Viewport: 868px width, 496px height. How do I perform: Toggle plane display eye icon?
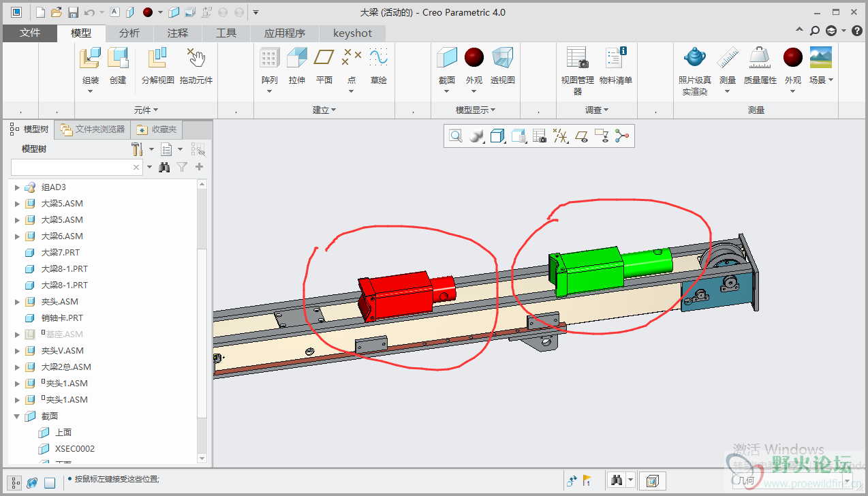click(x=582, y=136)
